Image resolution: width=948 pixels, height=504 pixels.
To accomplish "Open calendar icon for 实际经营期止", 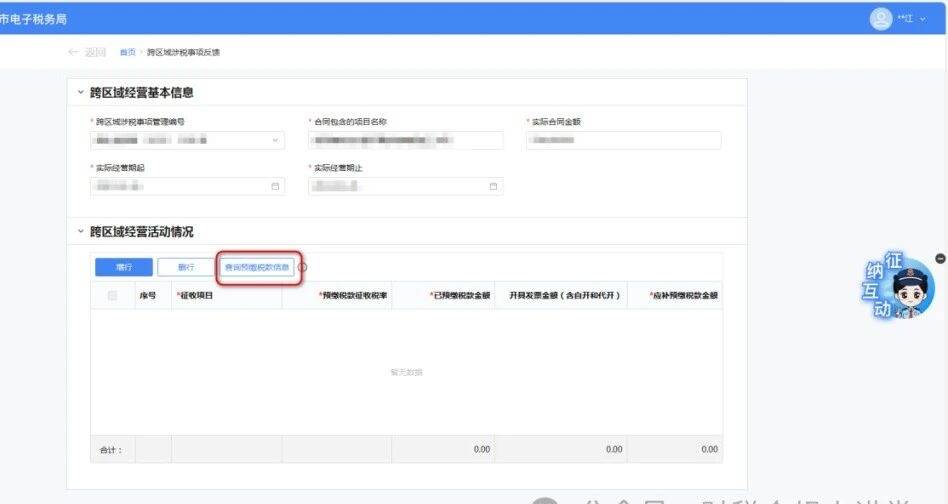I will coord(493,186).
